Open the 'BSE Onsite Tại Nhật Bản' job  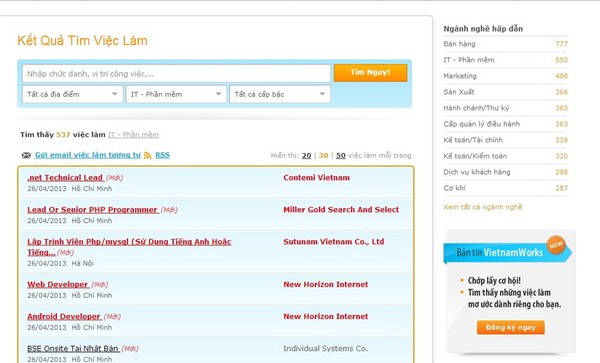(73, 348)
